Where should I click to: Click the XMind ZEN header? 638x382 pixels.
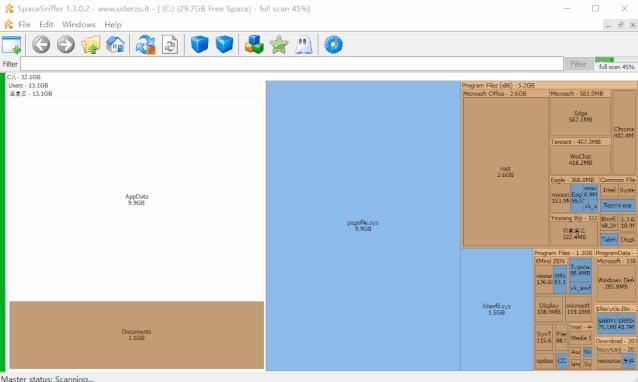[550, 261]
